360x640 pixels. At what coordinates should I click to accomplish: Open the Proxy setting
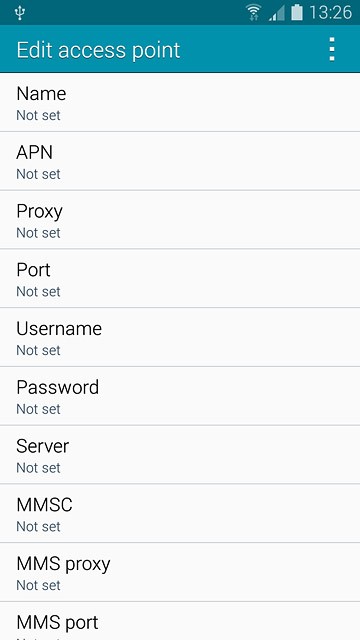point(180,220)
